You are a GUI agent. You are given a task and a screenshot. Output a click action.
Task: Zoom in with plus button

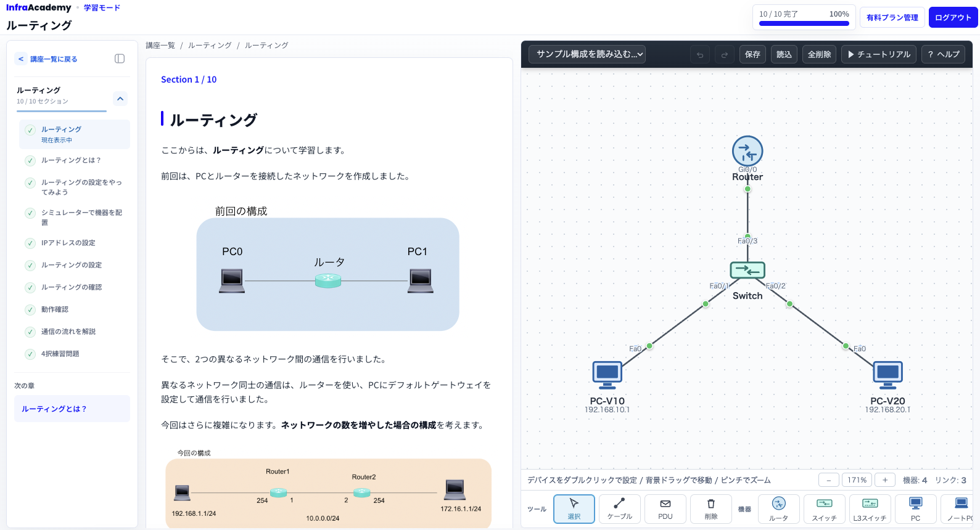click(885, 480)
